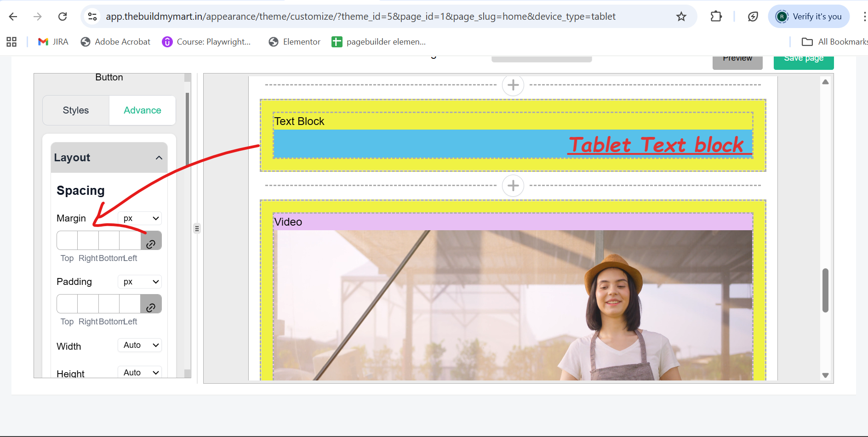Click the Padding Left input field
The height and width of the screenshot is (437, 868).
click(130, 304)
